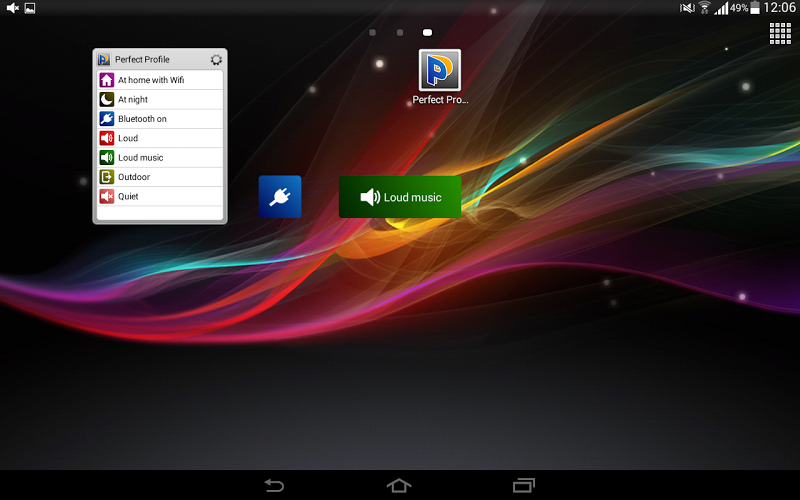This screenshot has width=800, height=500.
Task: Tap the 12:06 clock
Action: click(x=779, y=8)
